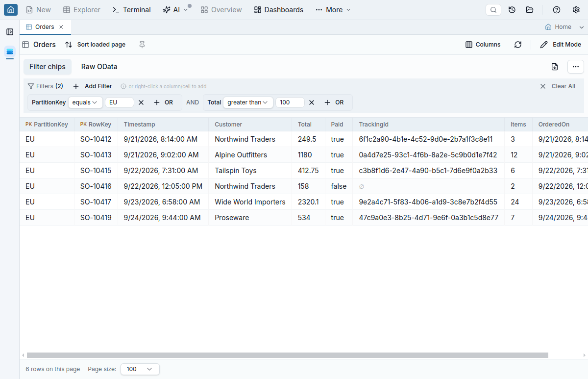Click the TrackingId column header

(429, 125)
